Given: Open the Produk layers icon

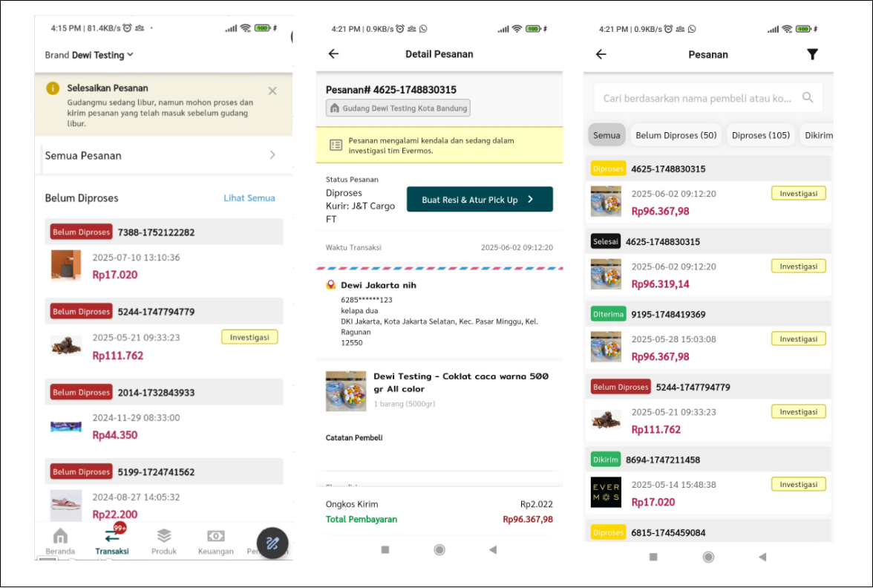Looking at the screenshot, I should click(x=163, y=536).
